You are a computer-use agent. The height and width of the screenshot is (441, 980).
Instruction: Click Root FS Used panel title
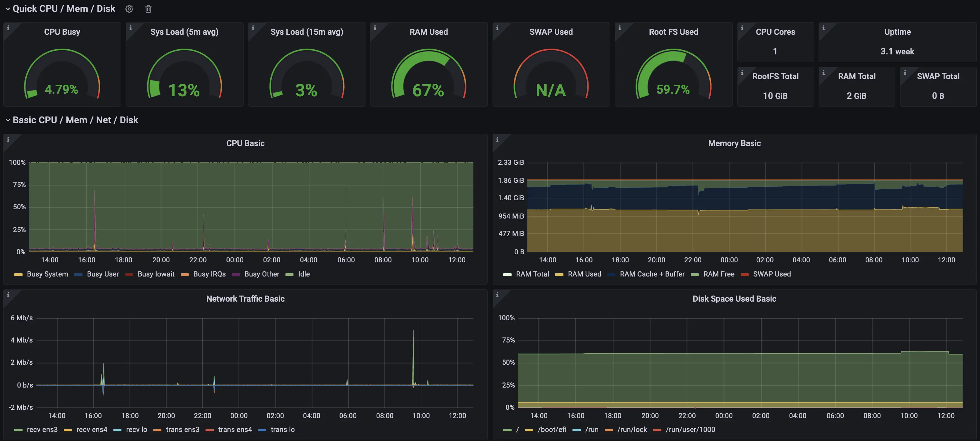pos(673,32)
